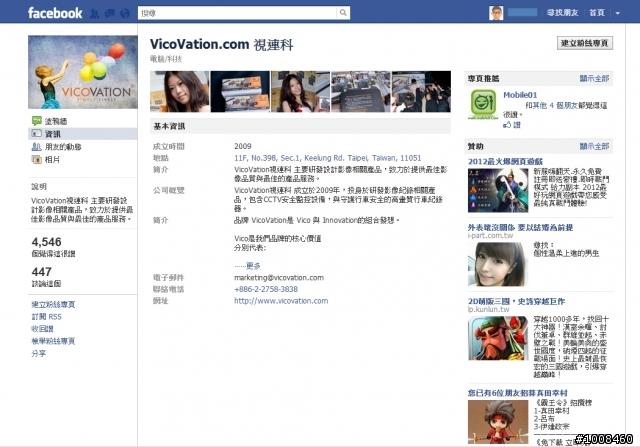Image resolution: width=640 pixels, height=447 pixels.
Task: Click Create Page link in left sidebar
Action: coord(53,304)
